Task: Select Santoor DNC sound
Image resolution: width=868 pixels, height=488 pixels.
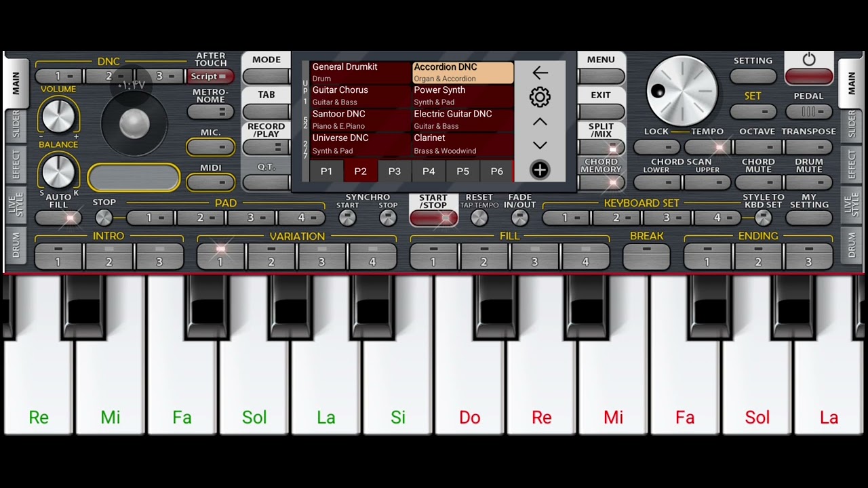Action: pos(361,119)
